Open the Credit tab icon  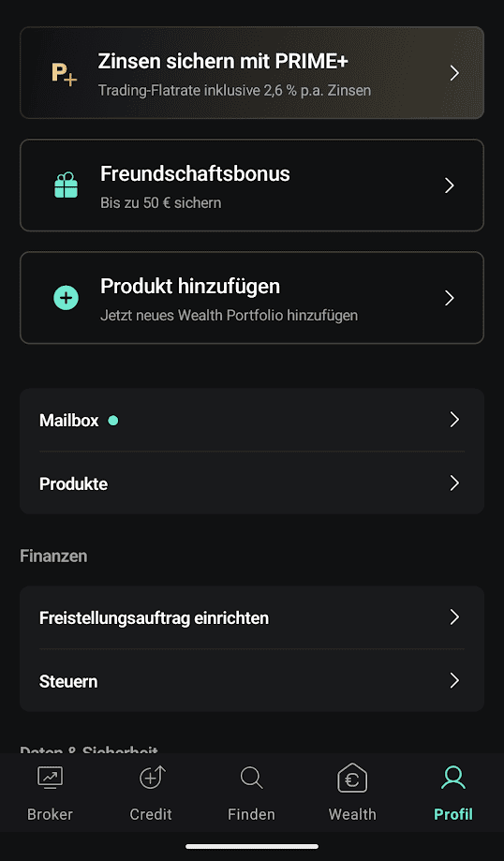pos(151,778)
